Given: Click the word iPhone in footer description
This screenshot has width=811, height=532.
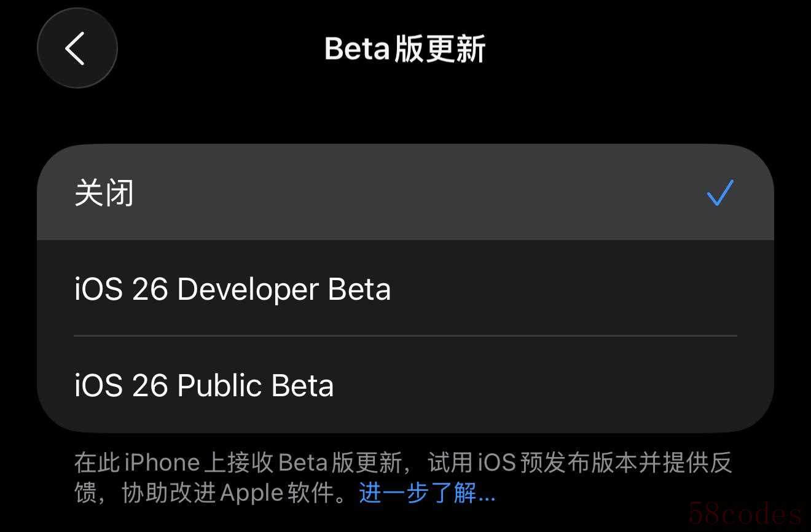Looking at the screenshot, I should coord(162,463).
